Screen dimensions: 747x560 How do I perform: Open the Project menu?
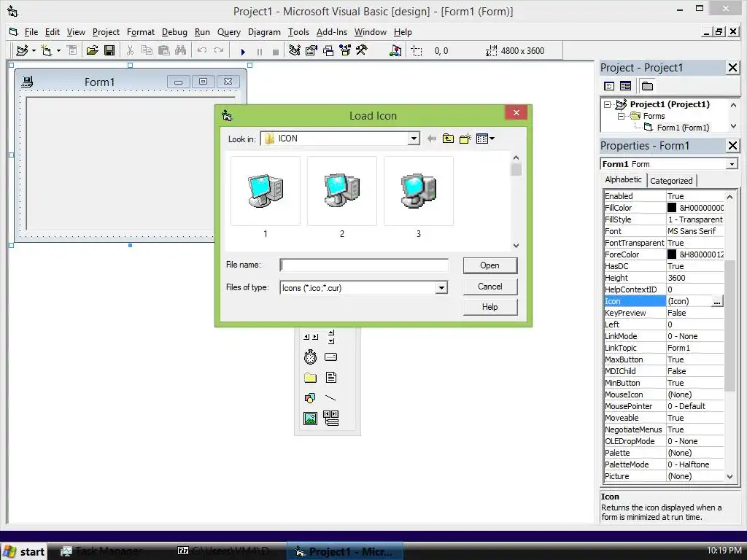106,32
